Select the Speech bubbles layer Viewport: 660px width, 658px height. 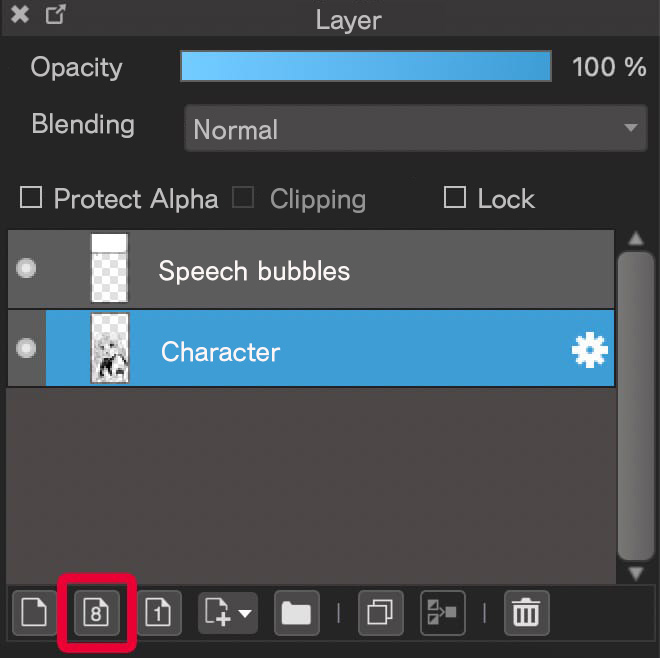click(x=311, y=269)
